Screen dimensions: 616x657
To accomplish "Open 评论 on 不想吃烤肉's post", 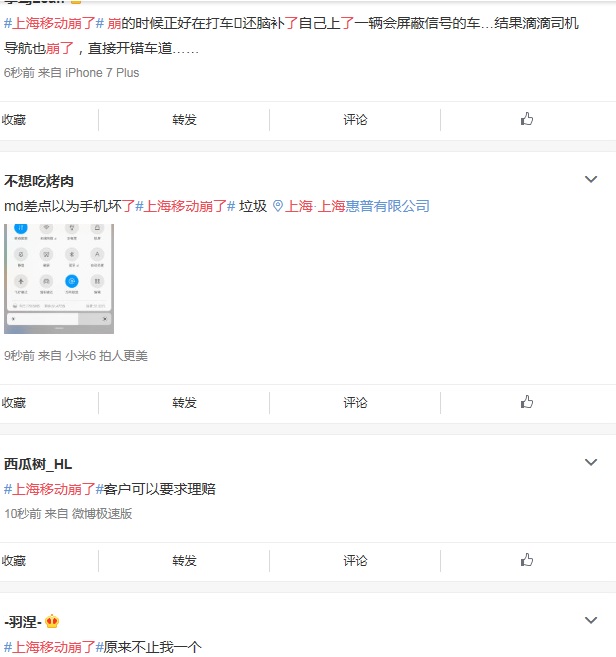I will pyautogui.click(x=355, y=402).
